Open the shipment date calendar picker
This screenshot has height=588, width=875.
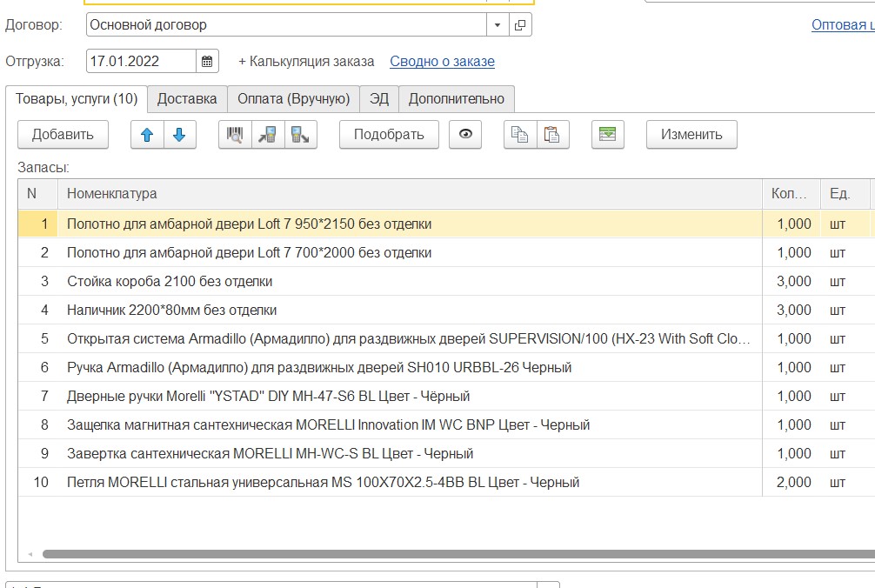[x=207, y=62]
